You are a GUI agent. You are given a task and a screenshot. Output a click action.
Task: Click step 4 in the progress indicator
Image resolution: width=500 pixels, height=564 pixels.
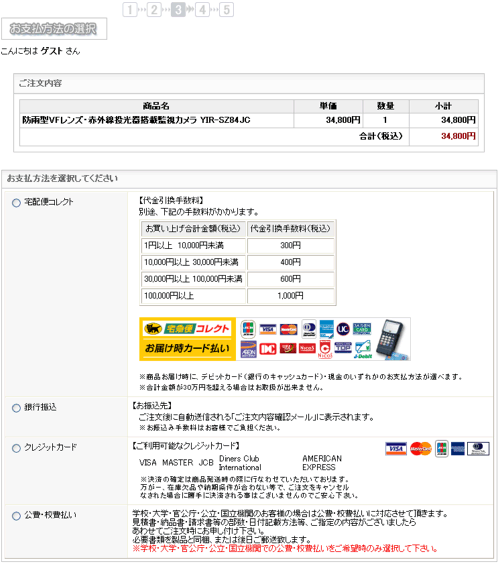tap(203, 9)
